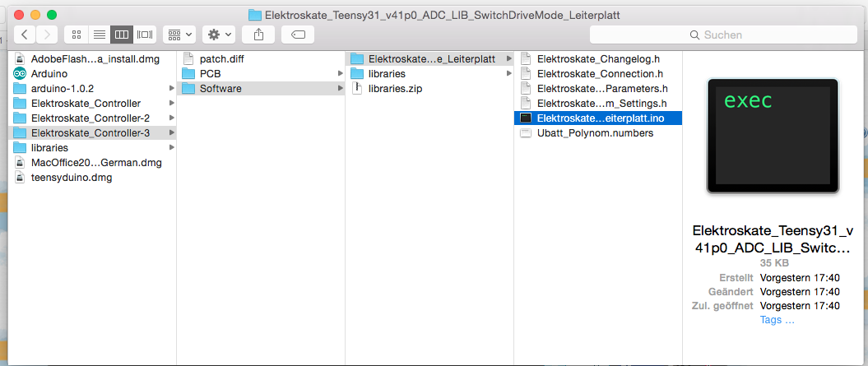Click the libraries.zip archive icon
Viewport: 868px width, 366px height.
358,89
